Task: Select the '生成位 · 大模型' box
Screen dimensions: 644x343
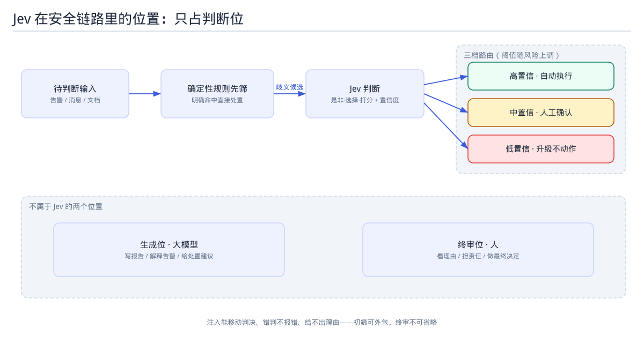Action: pyautogui.click(x=169, y=250)
